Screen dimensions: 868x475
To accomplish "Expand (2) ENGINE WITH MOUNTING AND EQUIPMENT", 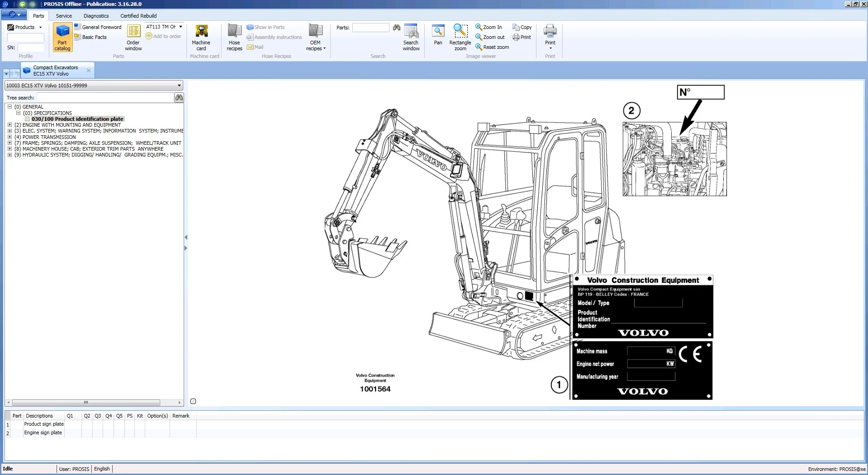I will [x=9, y=125].
